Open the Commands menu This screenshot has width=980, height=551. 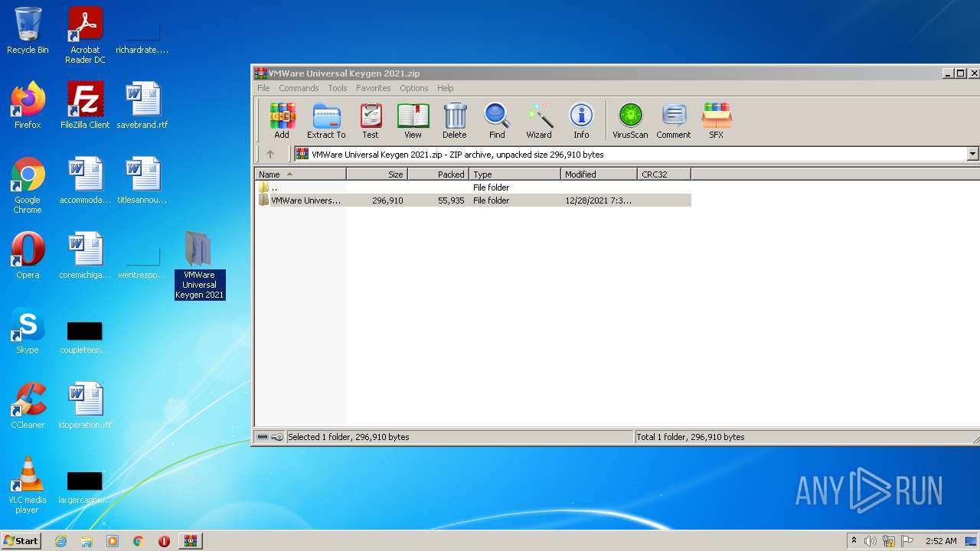click(x=299, y=88)
